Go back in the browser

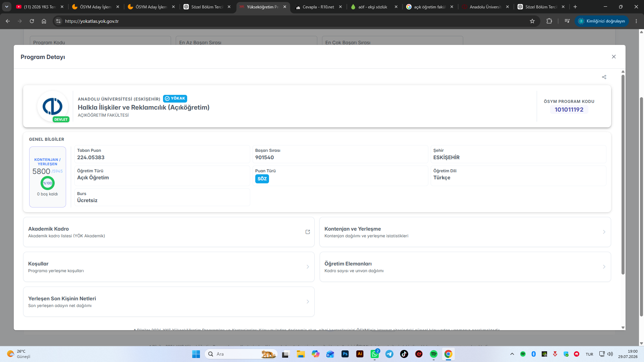coord(8,21)
